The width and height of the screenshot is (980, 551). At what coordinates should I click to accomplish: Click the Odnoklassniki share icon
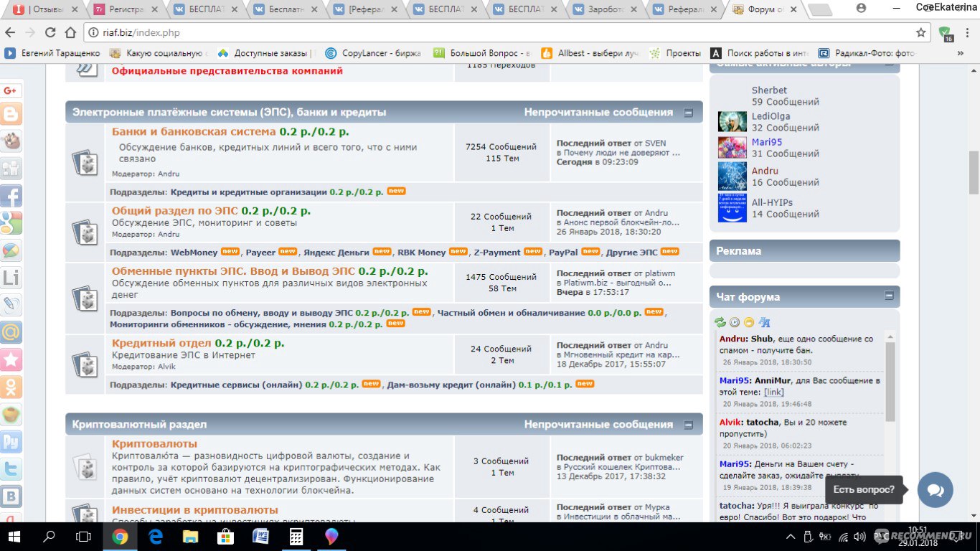tap(11, 387)
